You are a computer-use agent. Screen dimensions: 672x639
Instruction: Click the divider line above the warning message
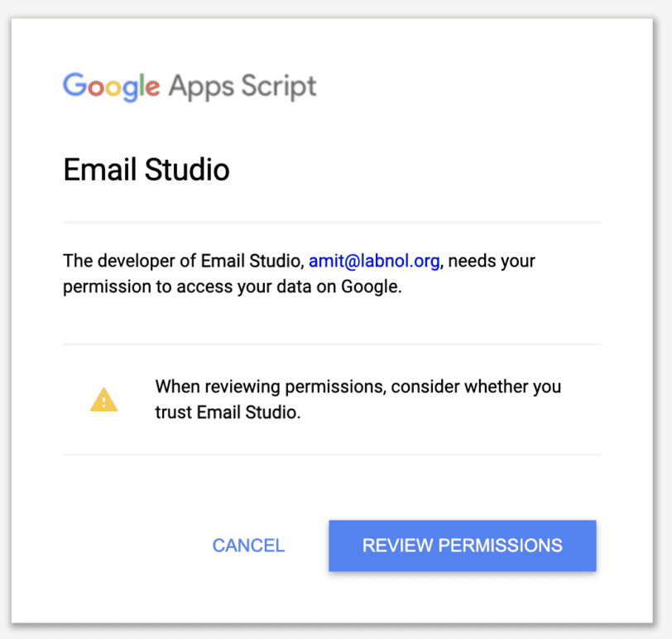[332, 344]
